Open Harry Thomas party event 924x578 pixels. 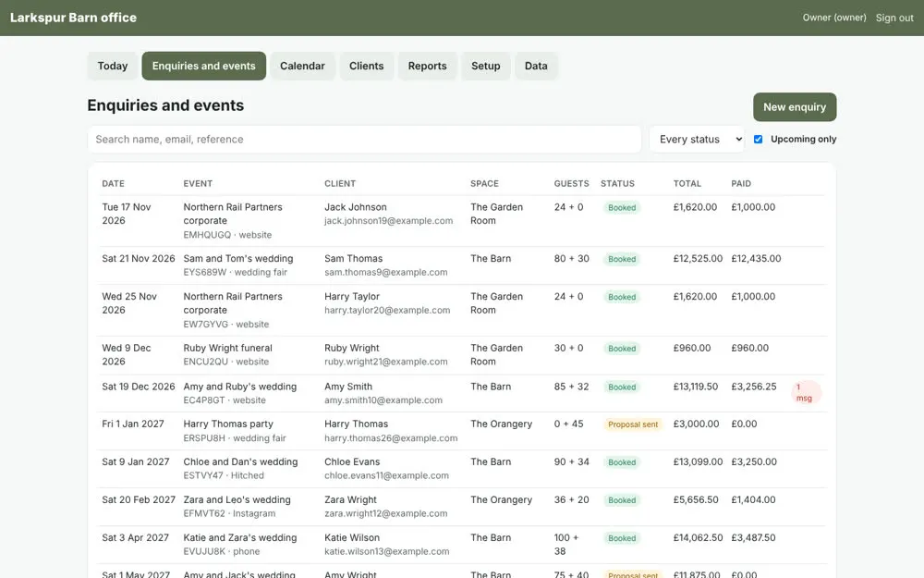(x=228, y=424)
